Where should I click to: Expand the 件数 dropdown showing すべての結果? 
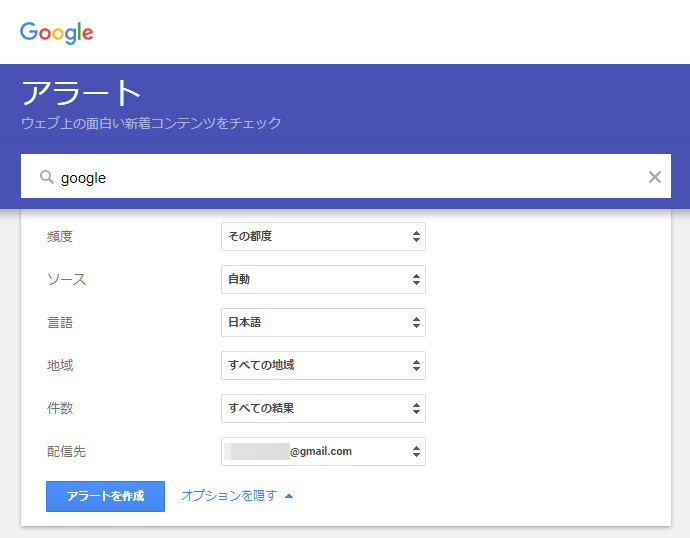[323, 408]
